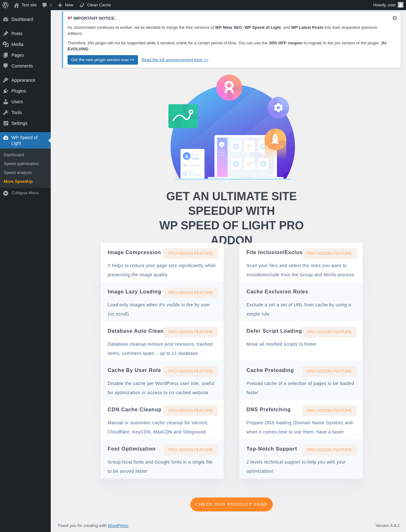Click Pro Addon Feature badge for DNS Prefetching
The height and width of the screenshot is (532, 406).
point(329,411)
